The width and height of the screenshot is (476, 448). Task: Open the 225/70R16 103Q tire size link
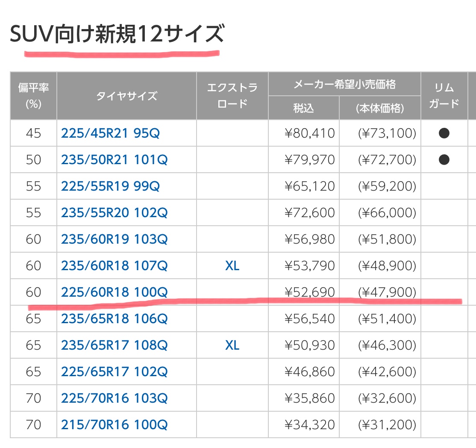[114, 398]
